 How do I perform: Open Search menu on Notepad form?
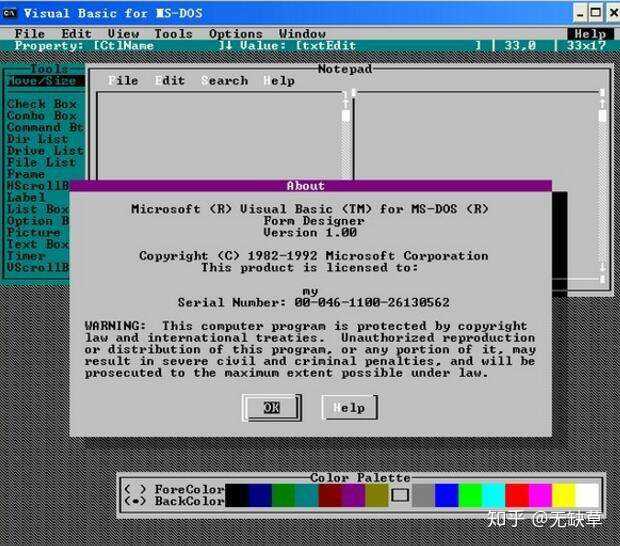point(224,81)
